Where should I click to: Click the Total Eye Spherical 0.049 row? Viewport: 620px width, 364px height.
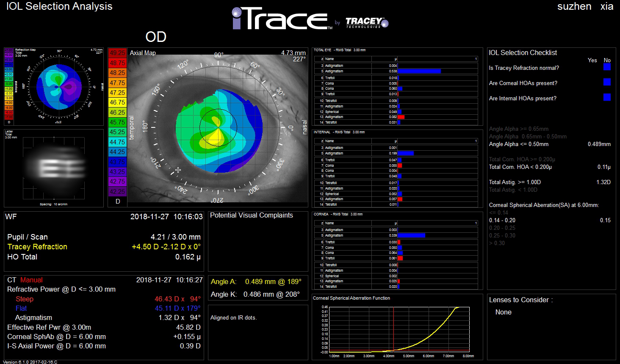point(396,112)
